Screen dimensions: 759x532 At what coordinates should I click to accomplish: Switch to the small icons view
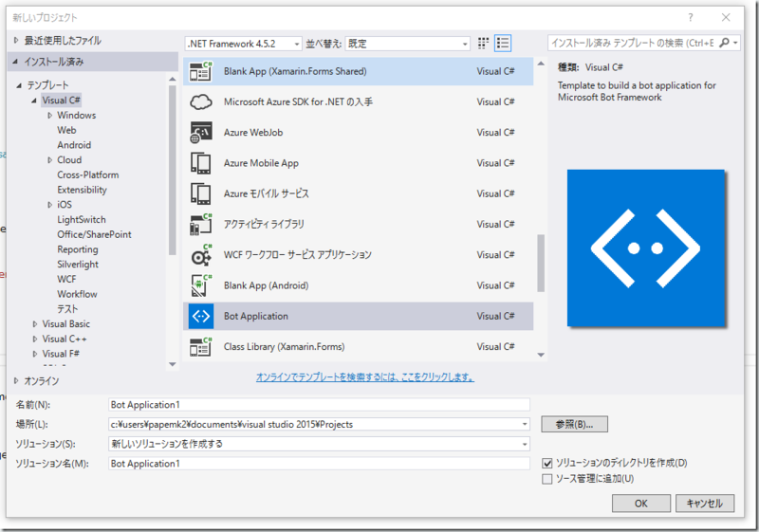click(483, 44)
